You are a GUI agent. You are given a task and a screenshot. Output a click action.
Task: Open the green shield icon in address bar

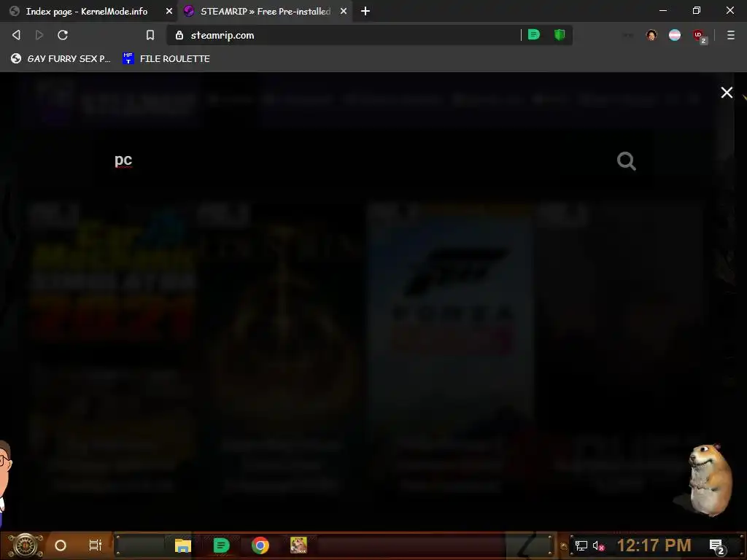(560, 35)
